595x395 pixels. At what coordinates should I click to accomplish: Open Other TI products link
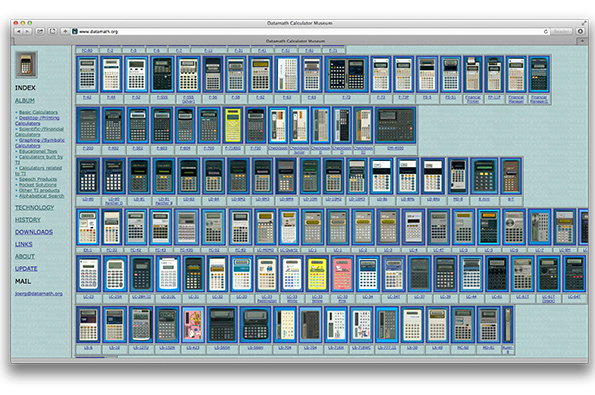coord(39,190)
